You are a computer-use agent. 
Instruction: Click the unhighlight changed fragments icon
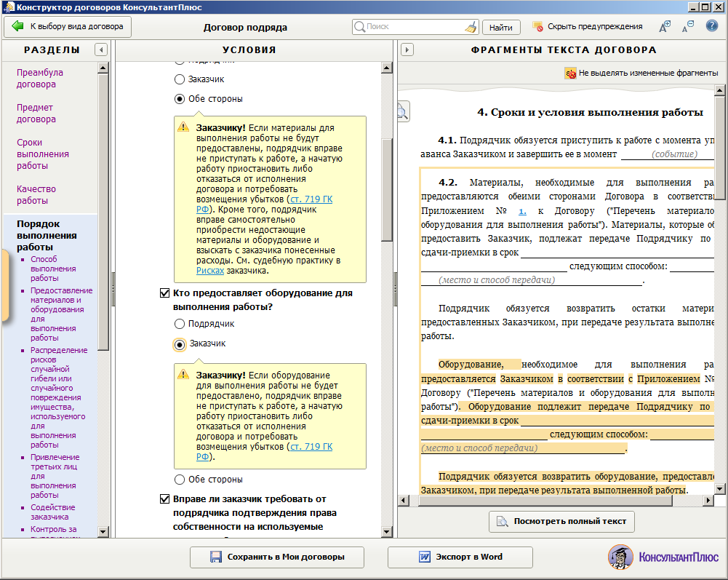tap(570, 73)
